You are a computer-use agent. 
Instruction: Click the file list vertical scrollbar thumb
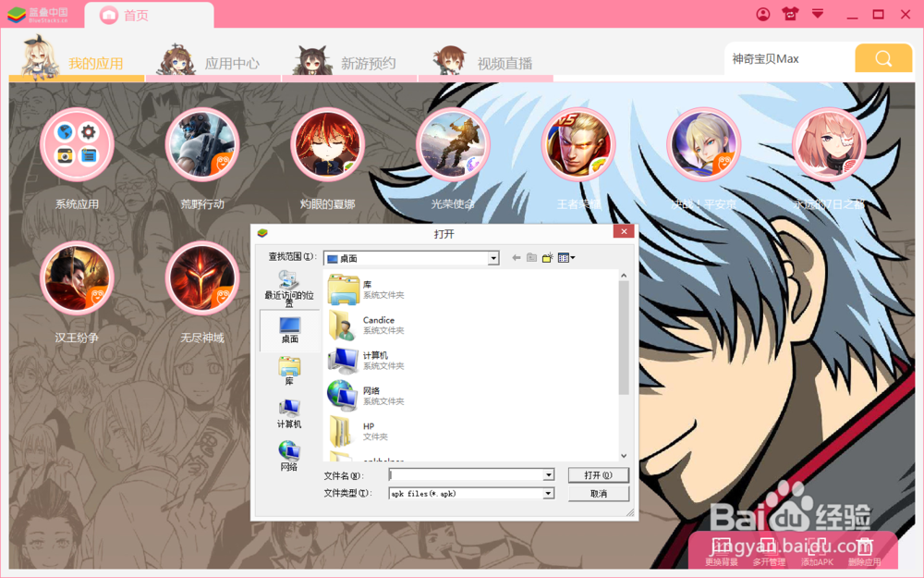click(624, 338)
